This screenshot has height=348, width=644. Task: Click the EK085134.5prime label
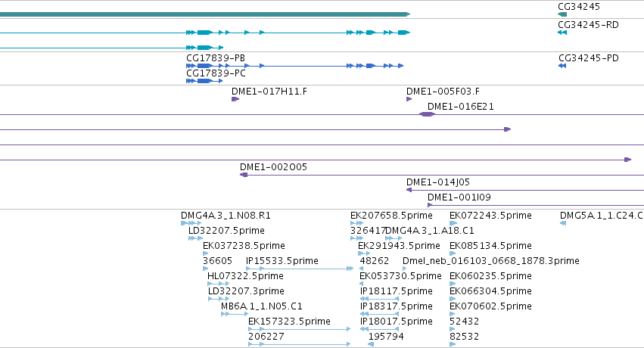point(490,246)
